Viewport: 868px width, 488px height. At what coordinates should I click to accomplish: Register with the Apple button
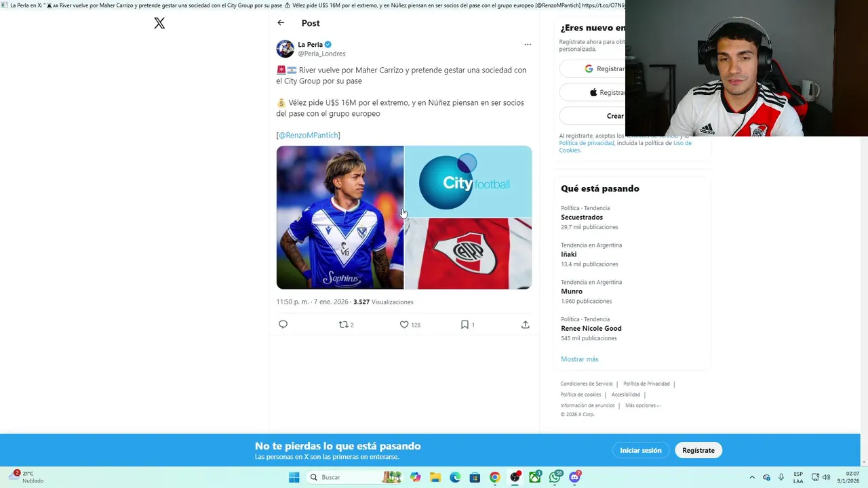pyautogui.click(x=592, y=92)
